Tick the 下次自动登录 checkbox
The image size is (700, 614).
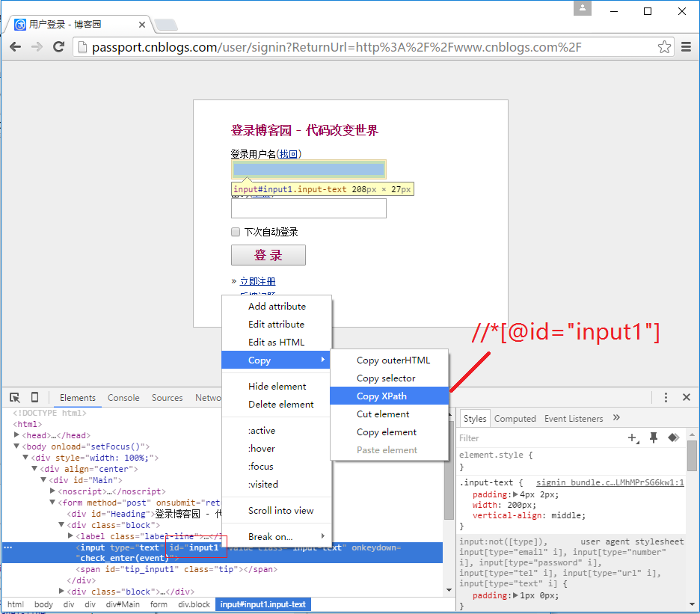tap(236, 232)
